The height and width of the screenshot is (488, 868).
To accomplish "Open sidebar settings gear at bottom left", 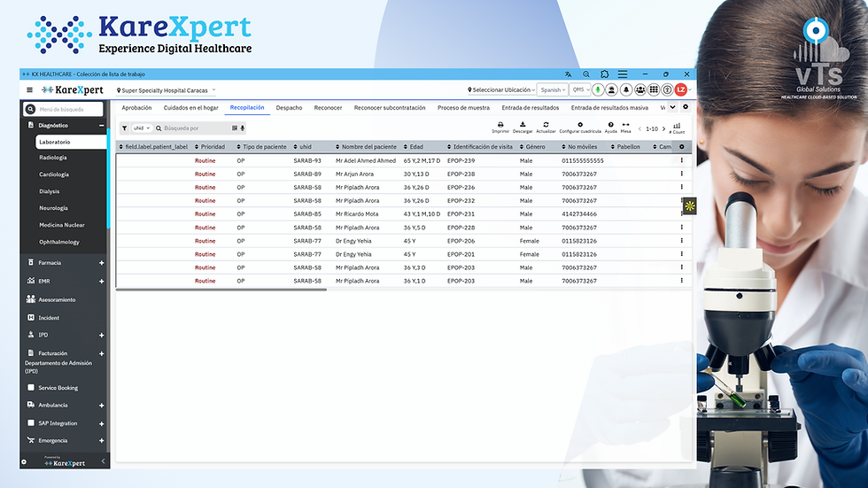I will click(x=24, y=462).
